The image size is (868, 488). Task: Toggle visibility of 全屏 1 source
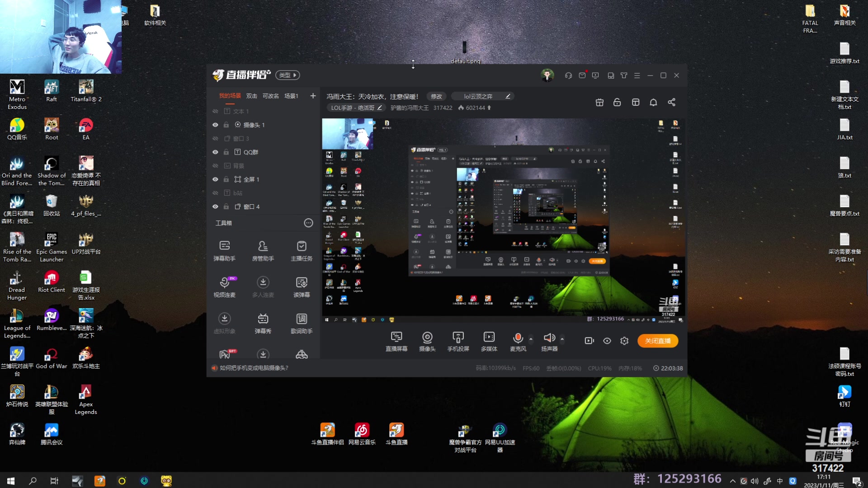pyautogui.click(x=215, y=179)
